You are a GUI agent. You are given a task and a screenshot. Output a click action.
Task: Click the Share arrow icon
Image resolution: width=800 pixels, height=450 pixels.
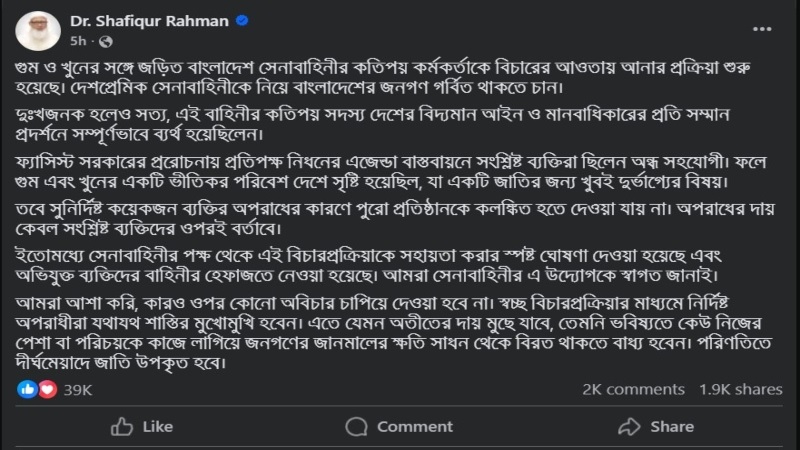628,427
